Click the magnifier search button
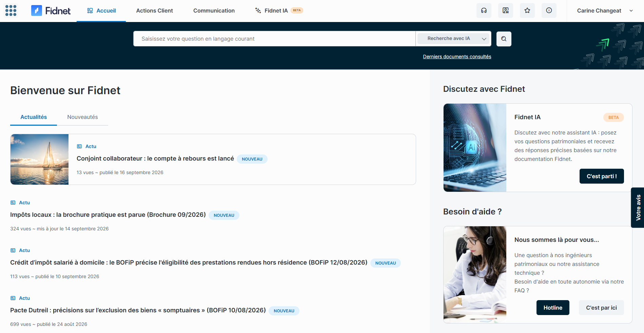The height and width of the screenshot is (333, 644). pos(504,39)
